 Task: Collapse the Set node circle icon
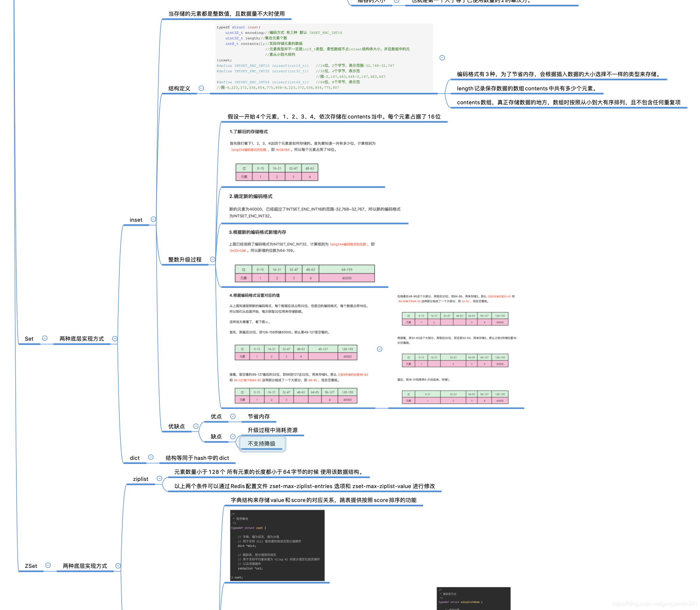tap(45, 338)
